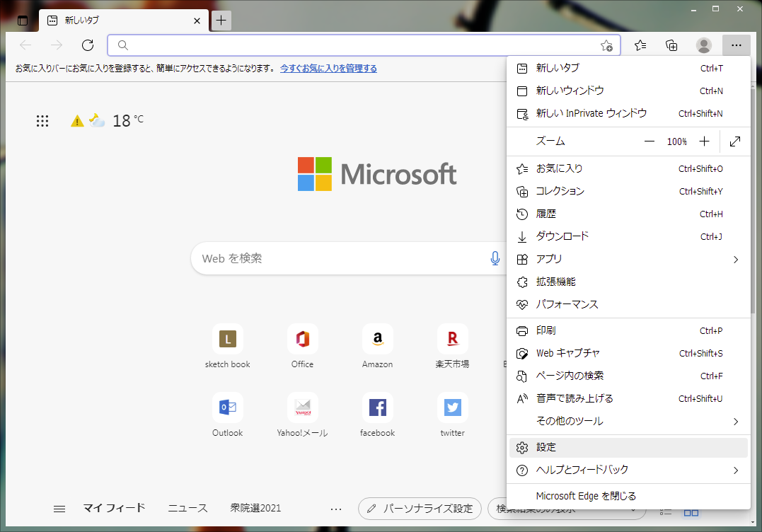Screen dimensions: 762x532
Task: Open the favorites list toolbar icon
Action: pyautogui.click(x=640, y=45)
